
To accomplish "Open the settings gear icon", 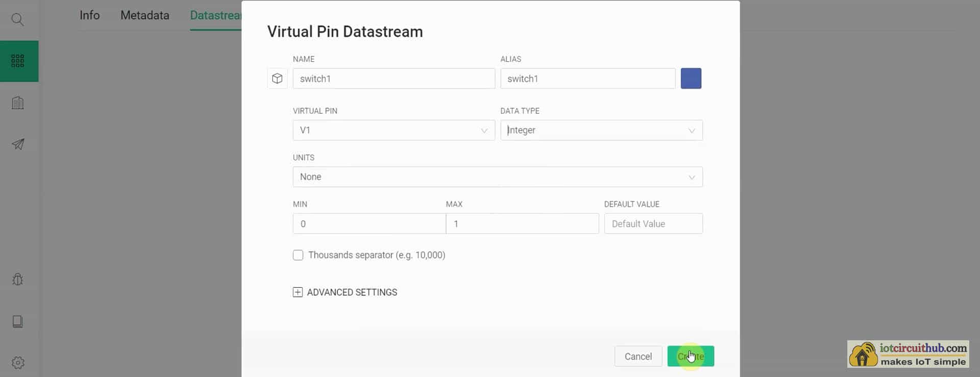I will pos(18,363).
